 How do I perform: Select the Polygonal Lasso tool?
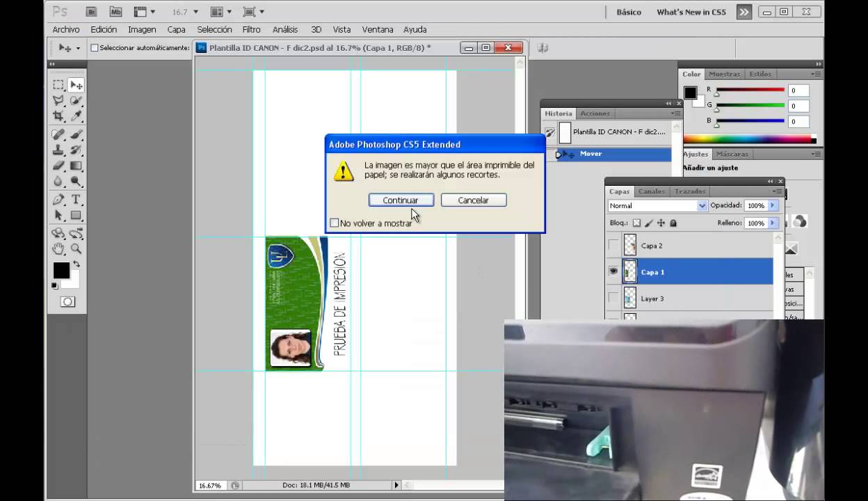[x=58, y=101]
